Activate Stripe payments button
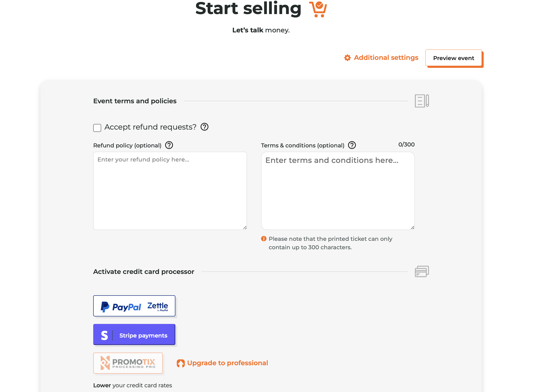The height and width of the screenshot is (392, 548). (x=134, y=334)
